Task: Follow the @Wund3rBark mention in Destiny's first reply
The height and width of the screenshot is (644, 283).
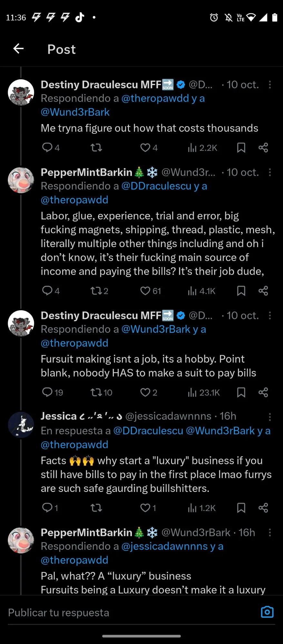Action: click(x=75, y=112)
